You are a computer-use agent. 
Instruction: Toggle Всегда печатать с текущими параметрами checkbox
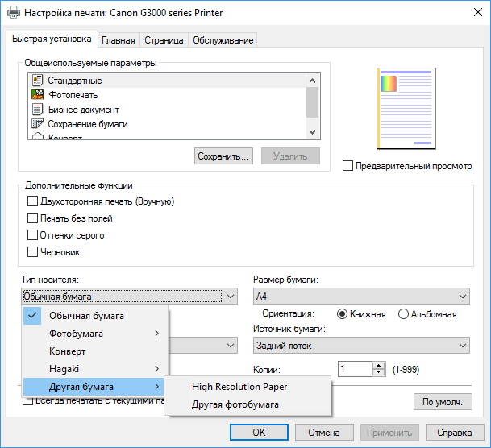coord(28,400)
